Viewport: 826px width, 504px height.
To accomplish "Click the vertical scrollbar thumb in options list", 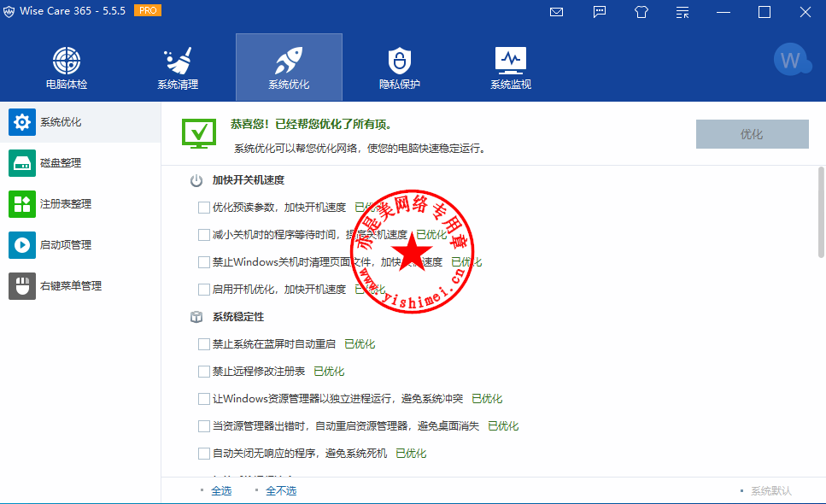I will click(x=821, y=212).
